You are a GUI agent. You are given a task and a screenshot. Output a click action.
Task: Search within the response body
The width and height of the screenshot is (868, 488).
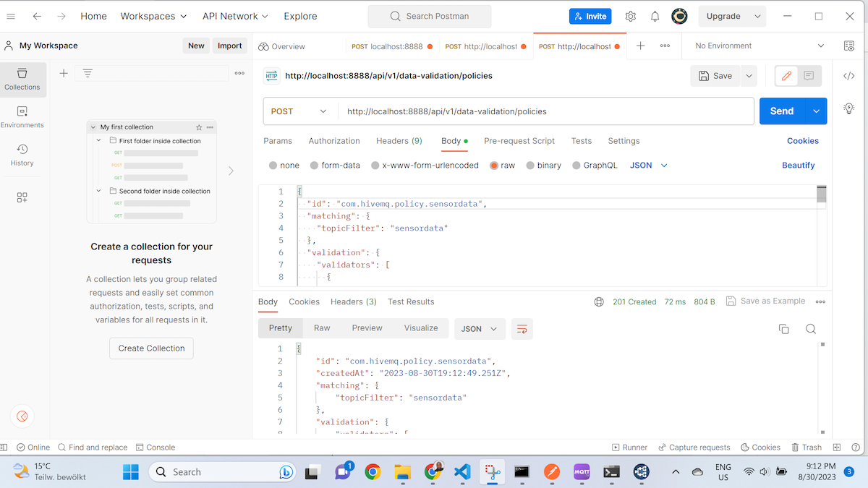(x=811, y=329)
